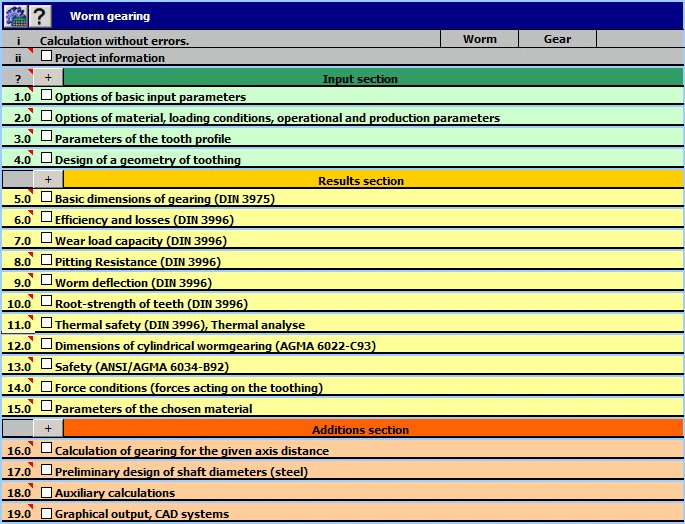685x524 pixels.
Task: Click the orange Additions section header bar
Action: pos(360,430)
